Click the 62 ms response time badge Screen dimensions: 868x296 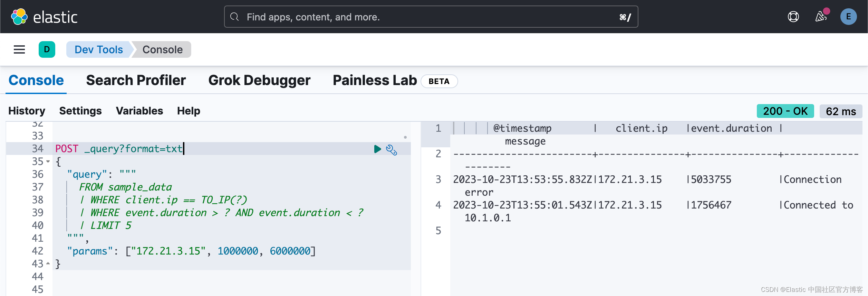tap(841, 111)
